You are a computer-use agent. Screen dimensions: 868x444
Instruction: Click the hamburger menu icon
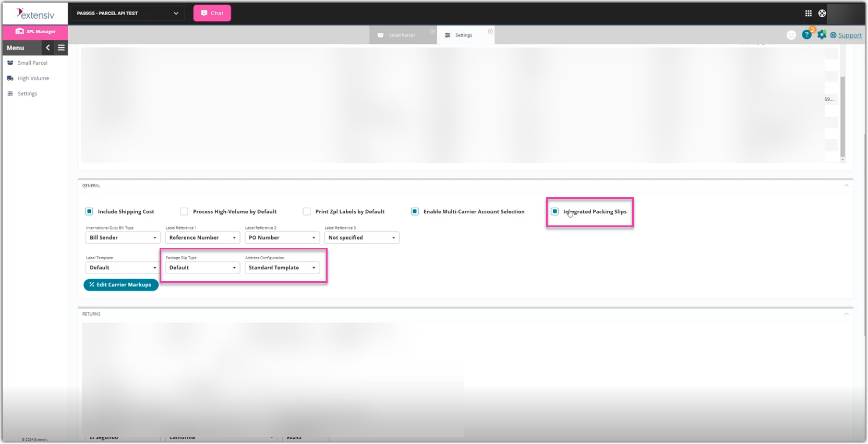point(61,47)
